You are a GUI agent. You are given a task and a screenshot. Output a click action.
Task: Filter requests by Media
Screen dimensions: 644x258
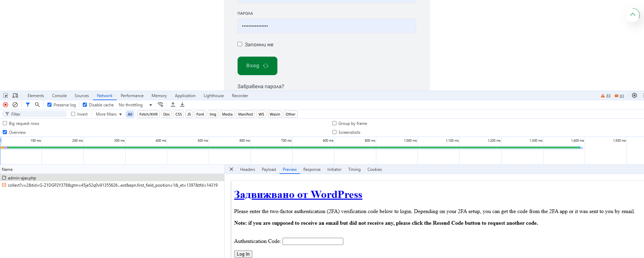tap(227, 114)
